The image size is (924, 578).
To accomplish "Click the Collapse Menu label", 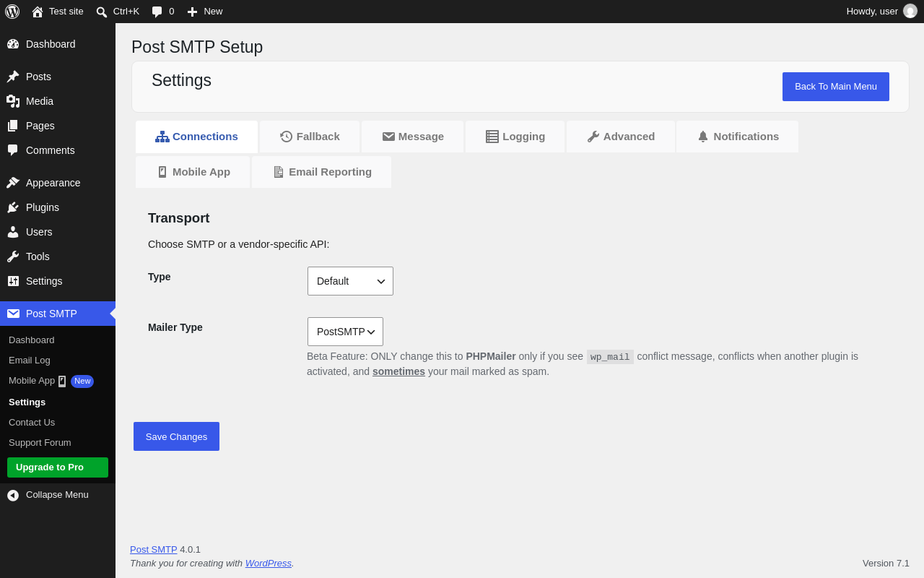I will (57, 495).
